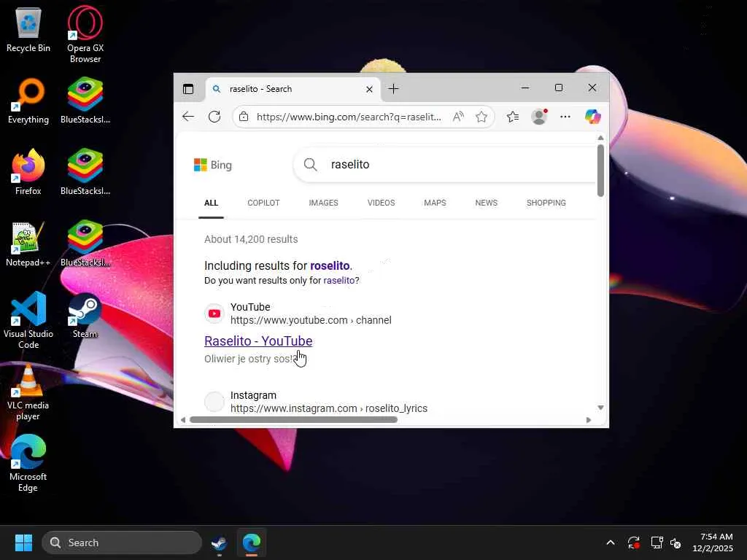Open Edge profile avatar
Screen dimensions: 747x560
click(x=539, y=117)
